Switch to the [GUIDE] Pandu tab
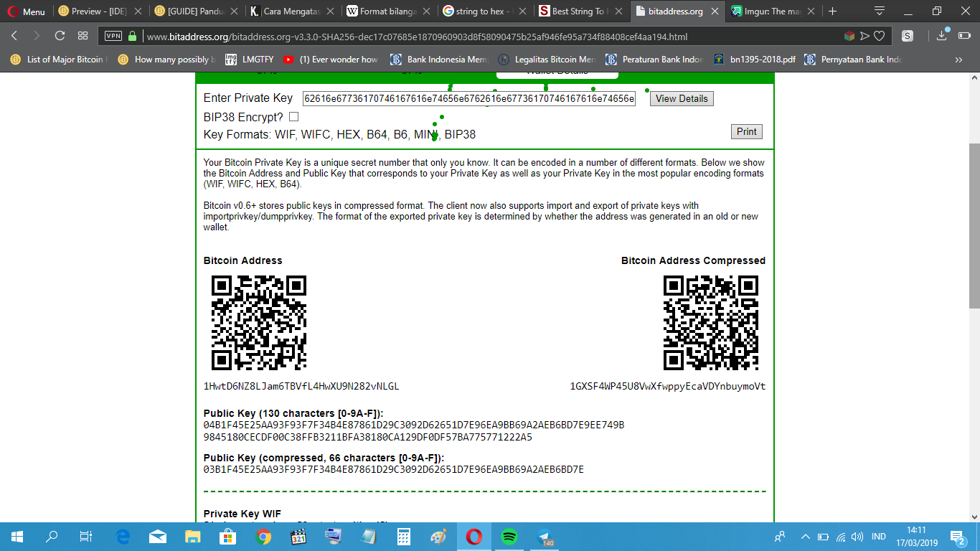Screen dimensions: 980x551 [x=196, y=11]
